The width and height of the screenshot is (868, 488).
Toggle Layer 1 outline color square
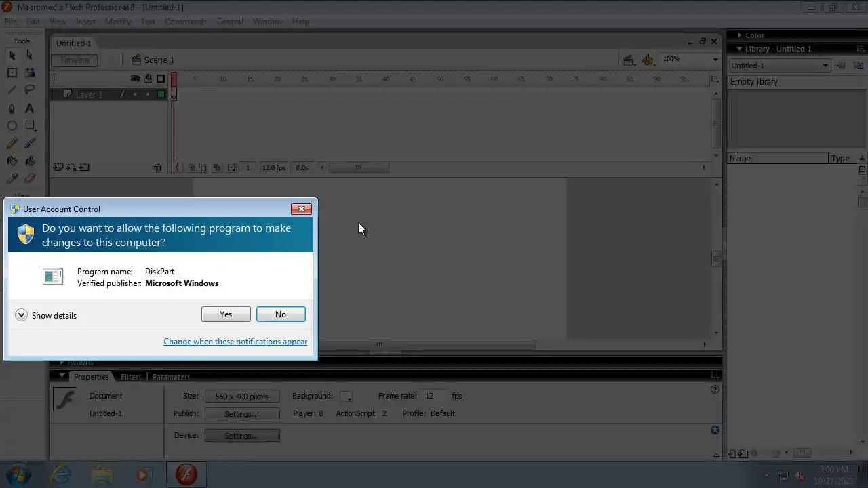point(161,94)
